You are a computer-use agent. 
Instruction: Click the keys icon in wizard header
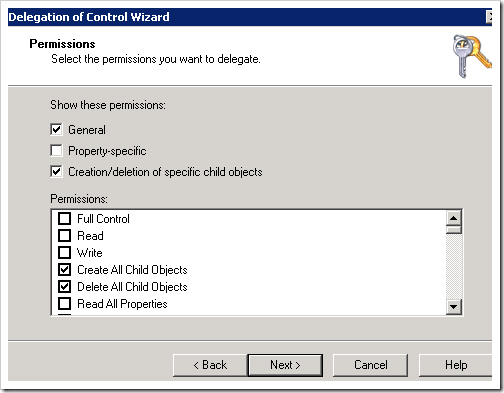472,56
